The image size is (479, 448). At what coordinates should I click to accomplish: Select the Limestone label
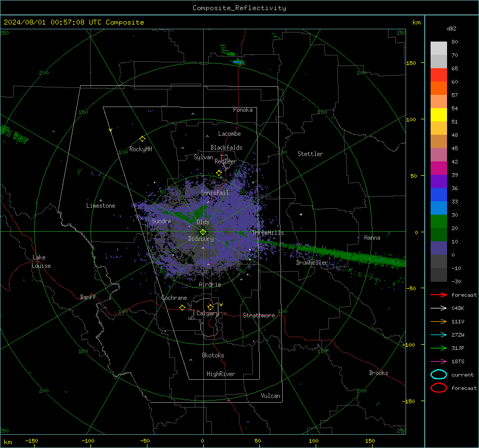pos(101,206)
